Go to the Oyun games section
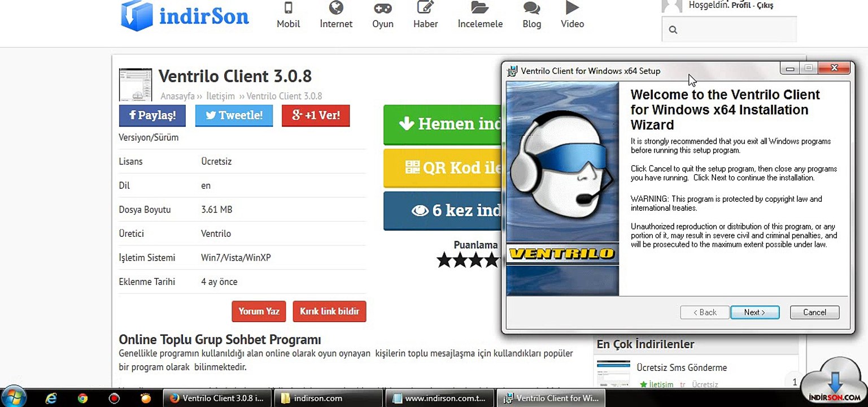 (x=382, y=15)
